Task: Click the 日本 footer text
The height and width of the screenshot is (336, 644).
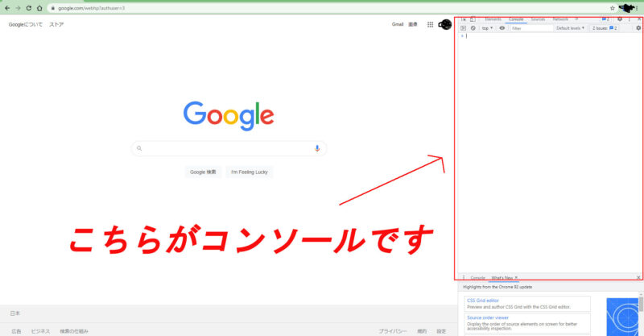Action: (x=15, y=313)
